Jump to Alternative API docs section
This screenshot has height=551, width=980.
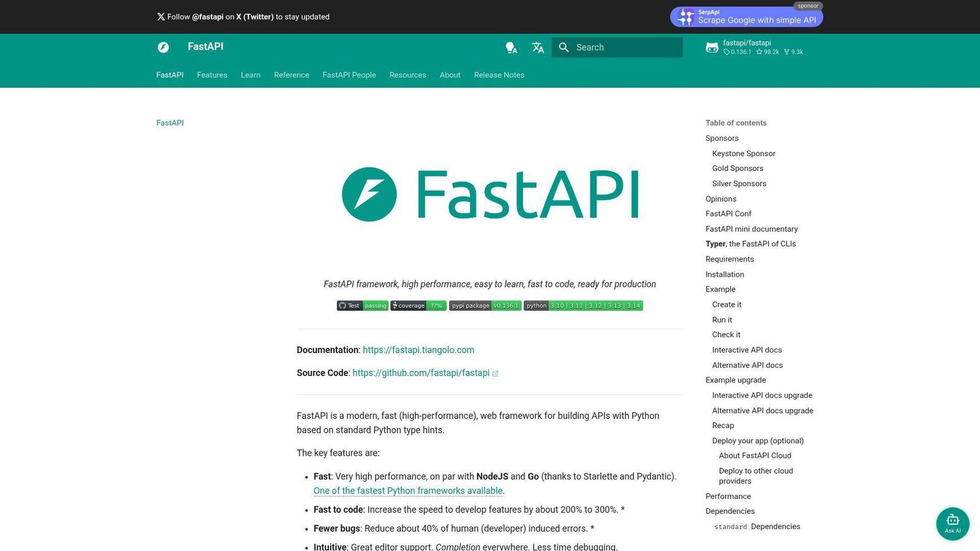[x=747, y=365]
